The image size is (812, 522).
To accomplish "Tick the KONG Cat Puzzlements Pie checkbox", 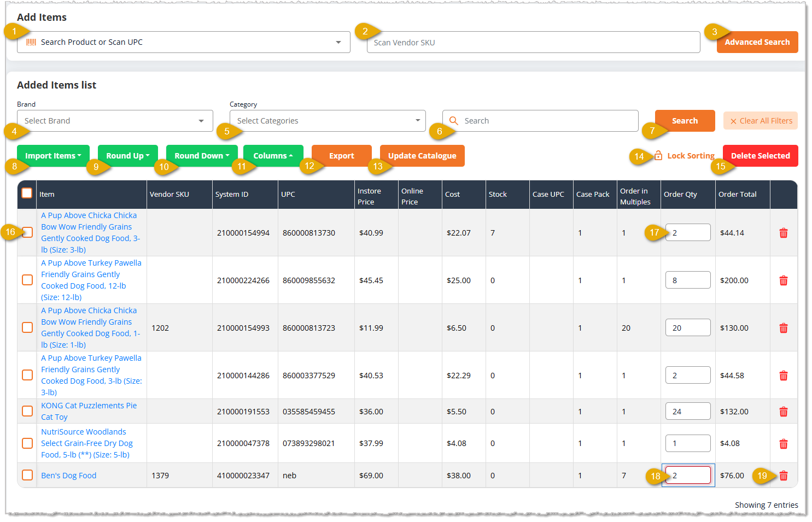I will point(27,411).
